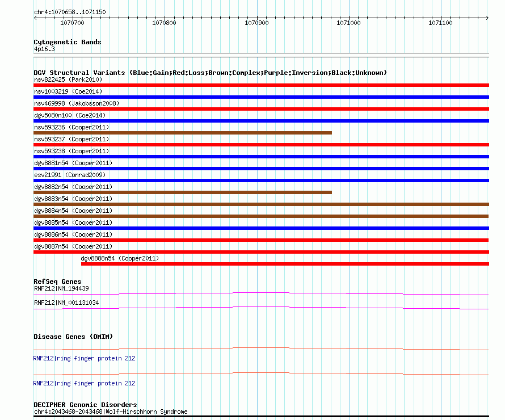Click the chr4:1070658..1071150 region label
Image resolution: width=505 pixels, height=420 pixels.
point(70,12)
